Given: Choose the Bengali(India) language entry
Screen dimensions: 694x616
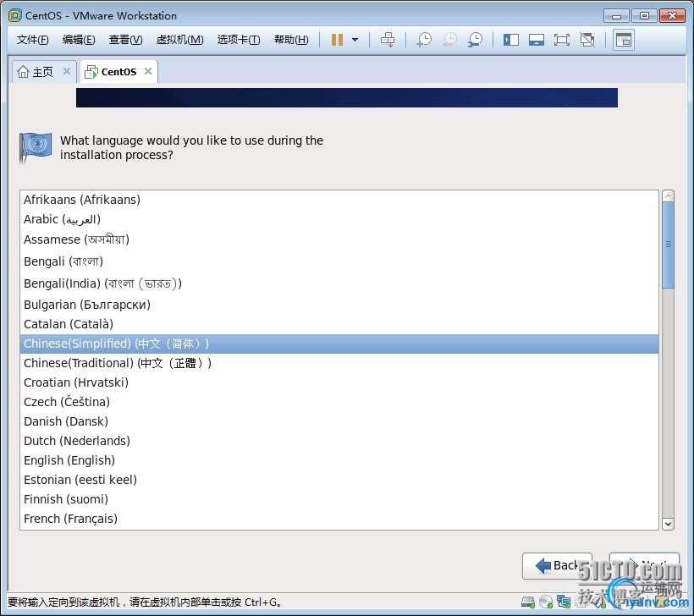Looking at the screenshot, I should click(339, 283).
